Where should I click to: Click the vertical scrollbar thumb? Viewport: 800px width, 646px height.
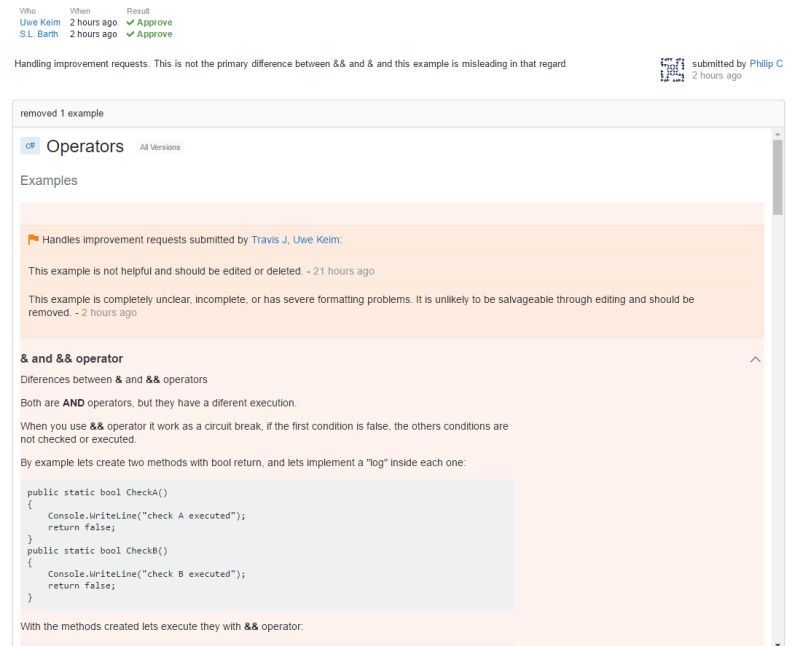[778, 177]
